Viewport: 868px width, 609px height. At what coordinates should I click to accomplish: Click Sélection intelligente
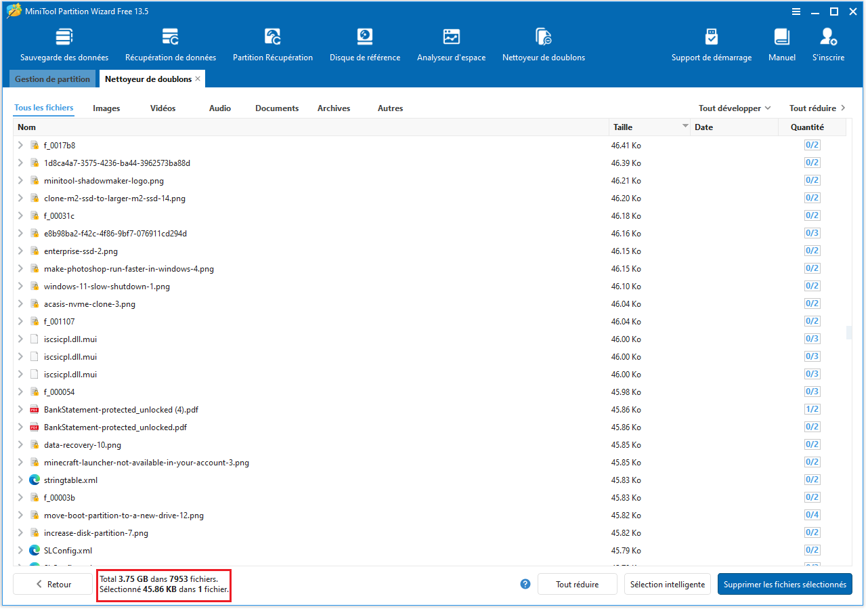pos(668,583)
